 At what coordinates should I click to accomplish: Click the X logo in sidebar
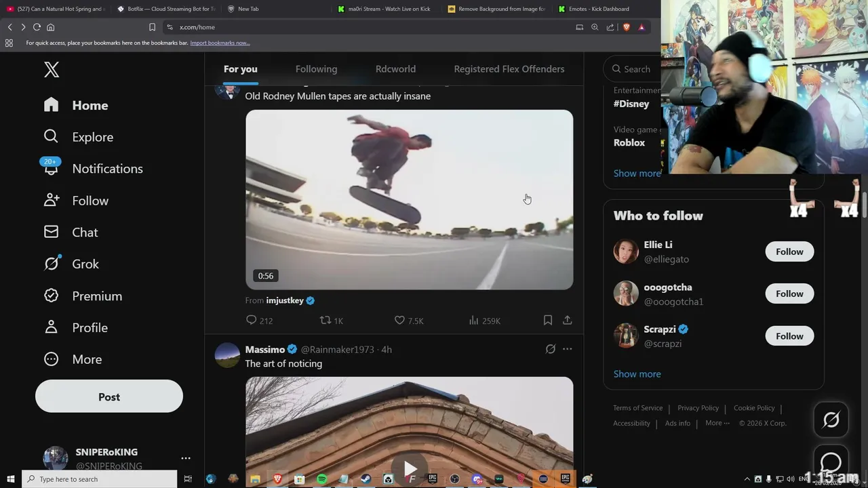[52, 69]
